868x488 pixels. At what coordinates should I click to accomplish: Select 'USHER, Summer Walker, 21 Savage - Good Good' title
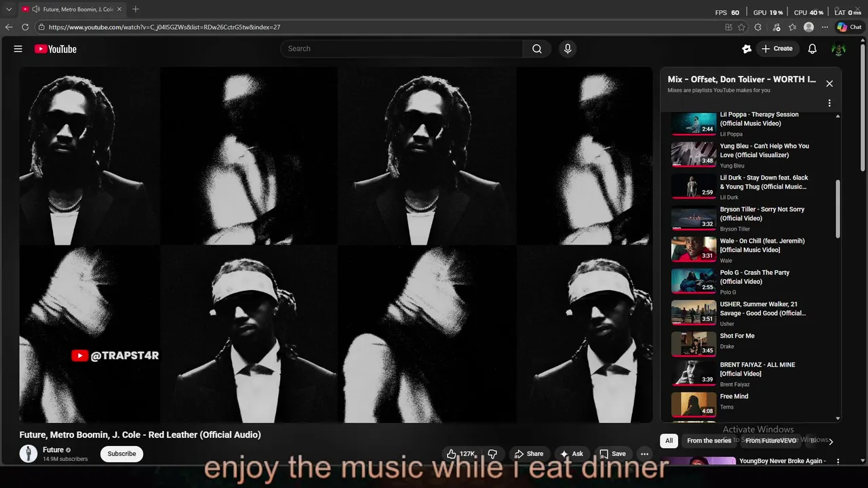763,308
